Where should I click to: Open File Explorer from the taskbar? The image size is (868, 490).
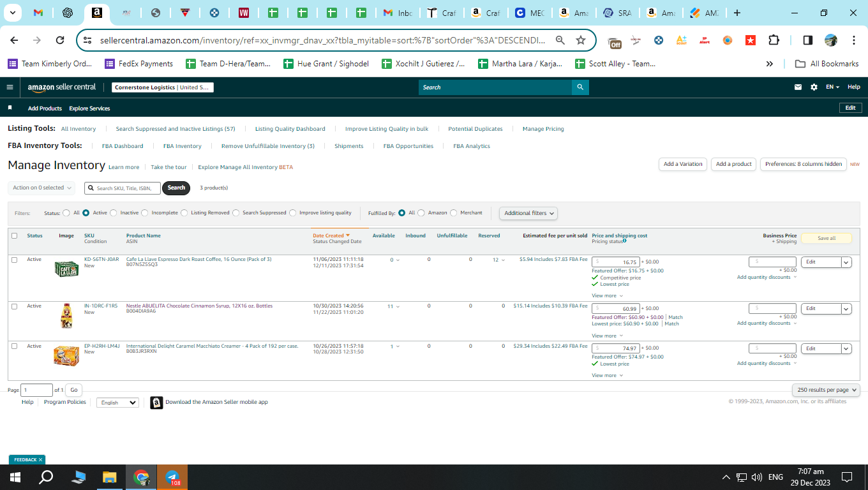[x=110, y=477]
